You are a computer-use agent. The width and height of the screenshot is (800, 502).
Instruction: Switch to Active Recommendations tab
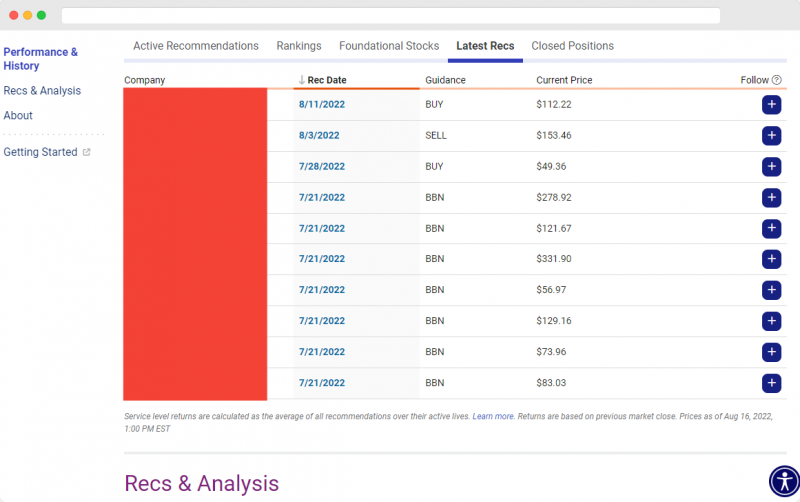point(196,46)
